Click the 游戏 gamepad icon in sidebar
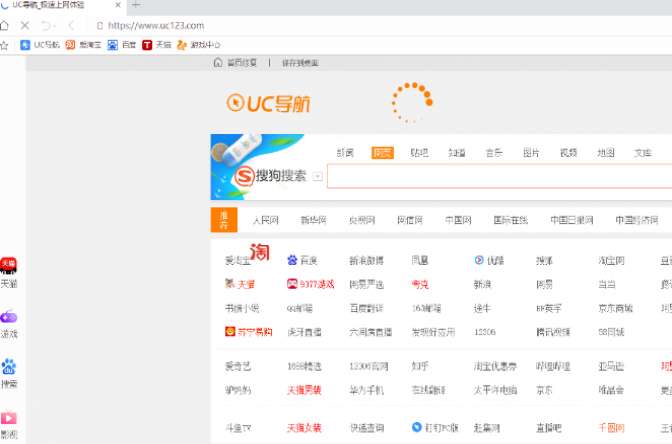672x444 pixels. (x=9, y=317)
